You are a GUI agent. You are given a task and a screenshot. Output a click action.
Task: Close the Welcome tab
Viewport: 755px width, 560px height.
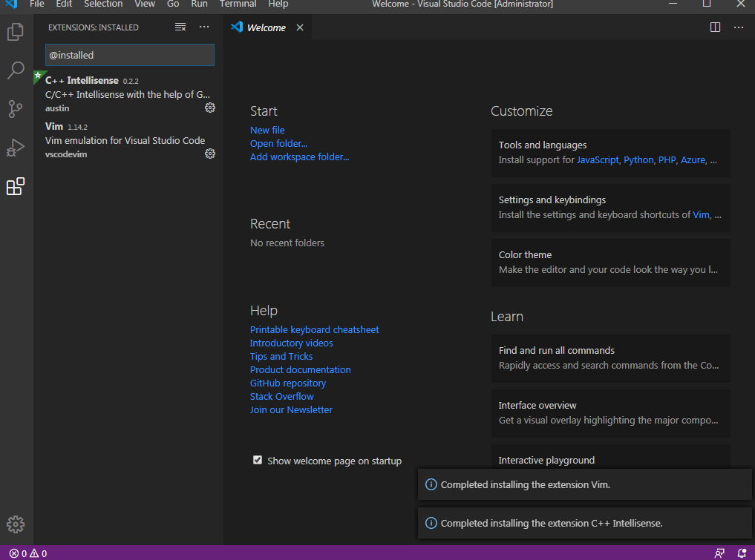(300, 27)
